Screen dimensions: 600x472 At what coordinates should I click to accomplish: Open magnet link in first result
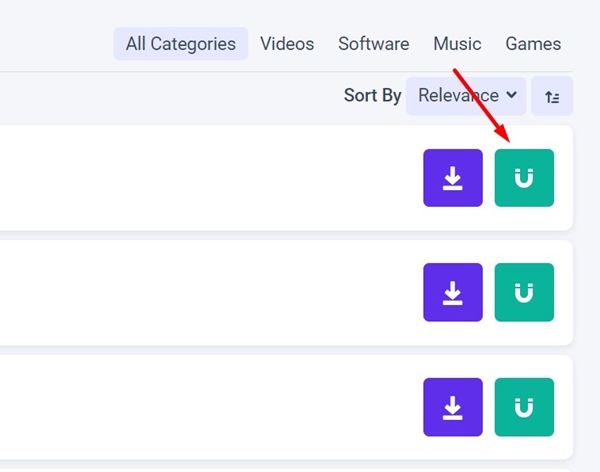[x=524, y=178]
